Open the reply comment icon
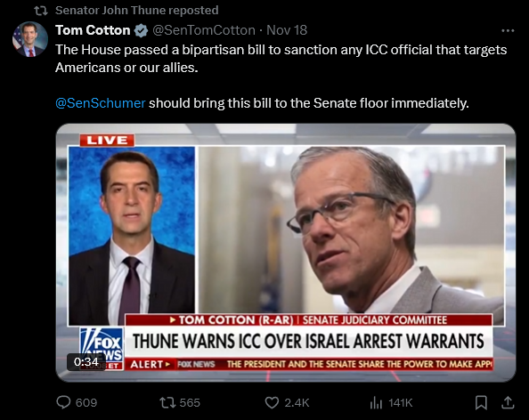 tap(63, 402)
